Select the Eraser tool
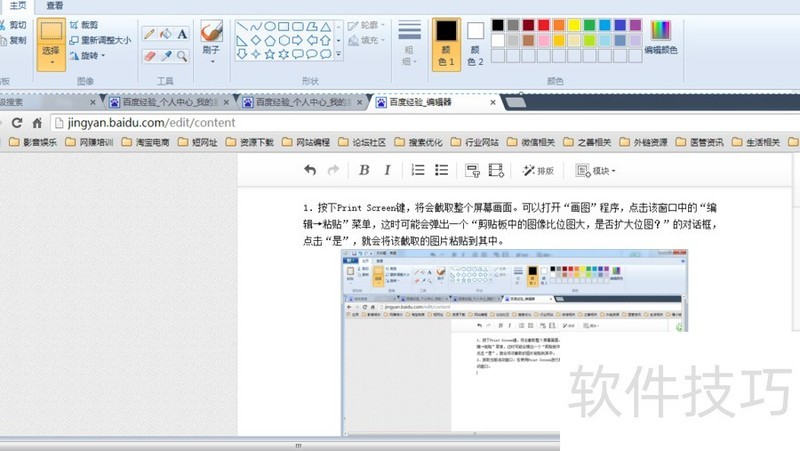Image resolution: width=800 pixels, height=451 pixels. point(149,55)
